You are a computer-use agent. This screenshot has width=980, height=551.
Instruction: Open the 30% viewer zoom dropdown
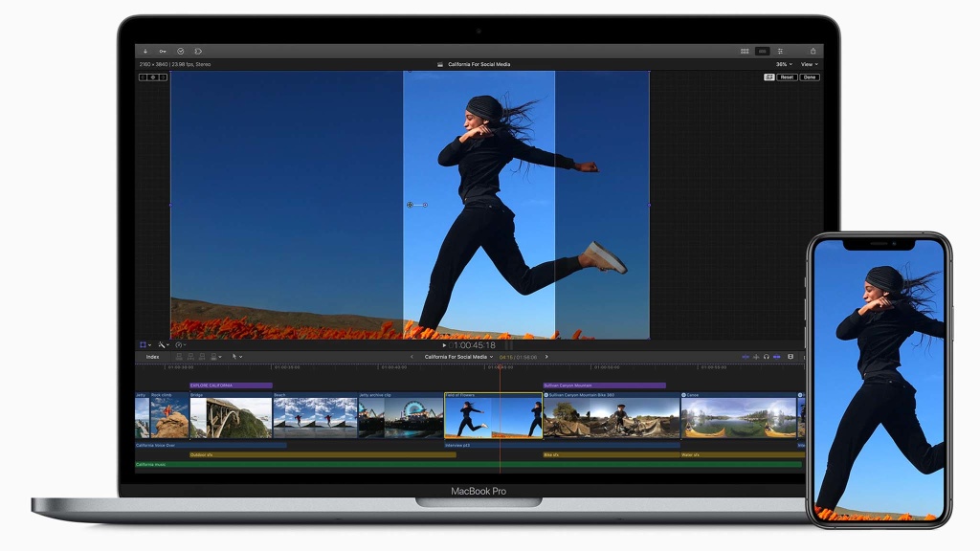tap(782, 64)
